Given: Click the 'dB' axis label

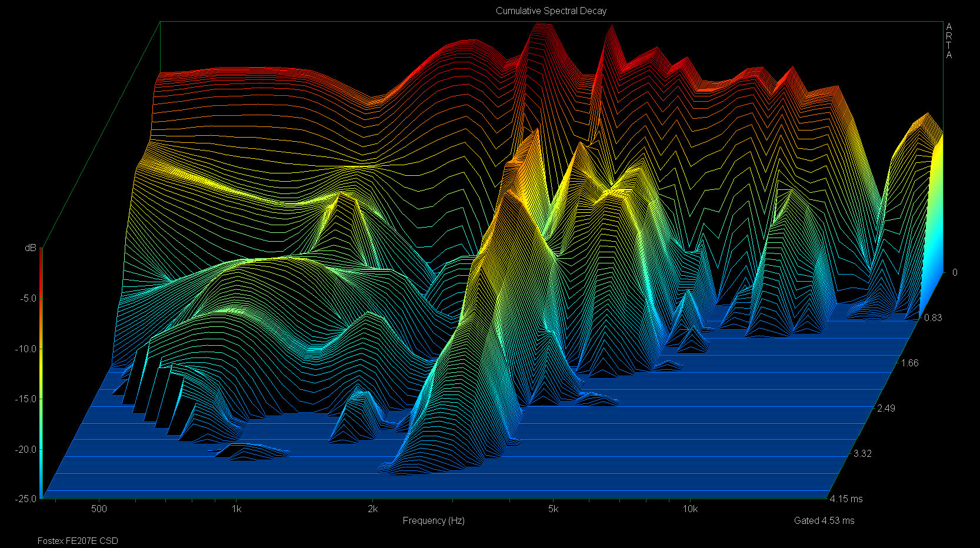Looking at the screenshot, I should point(31,248).
